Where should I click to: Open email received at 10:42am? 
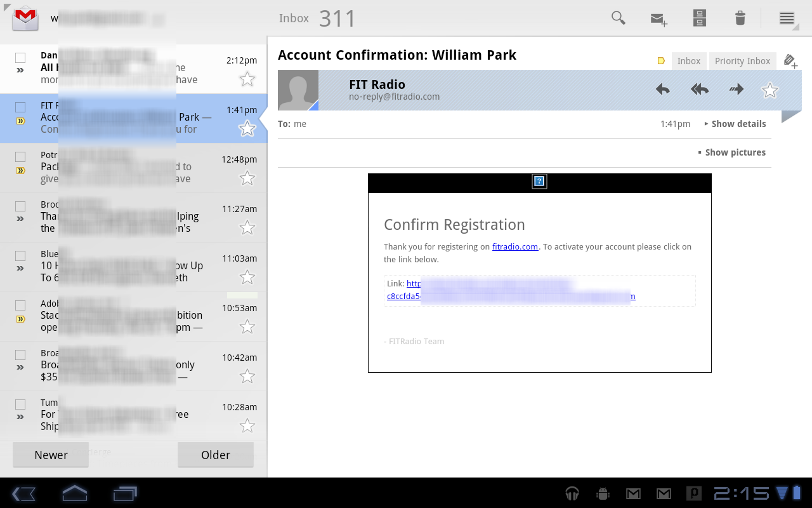pyautogui.click(x=133, y=366)
